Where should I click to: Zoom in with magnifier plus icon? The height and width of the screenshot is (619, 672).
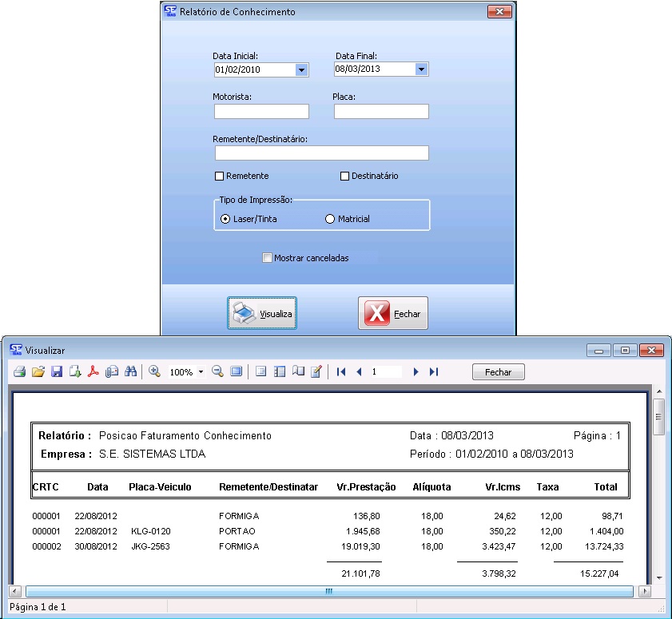pos(155,372)
